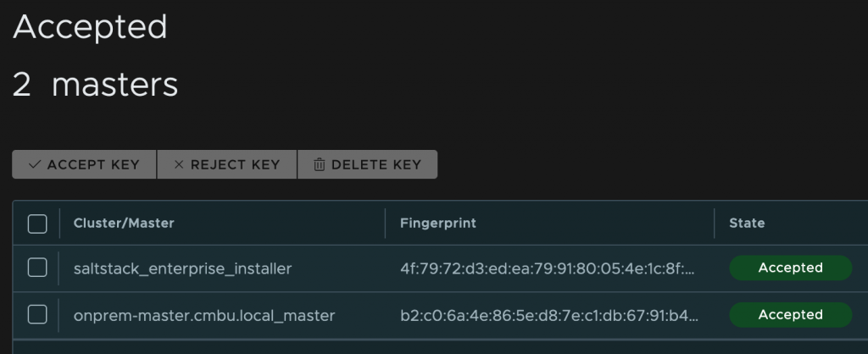Click the checkmark icon on Accept Key
Image resolution: width=868 pixels, height=354 pixels.
pos(35,165)
